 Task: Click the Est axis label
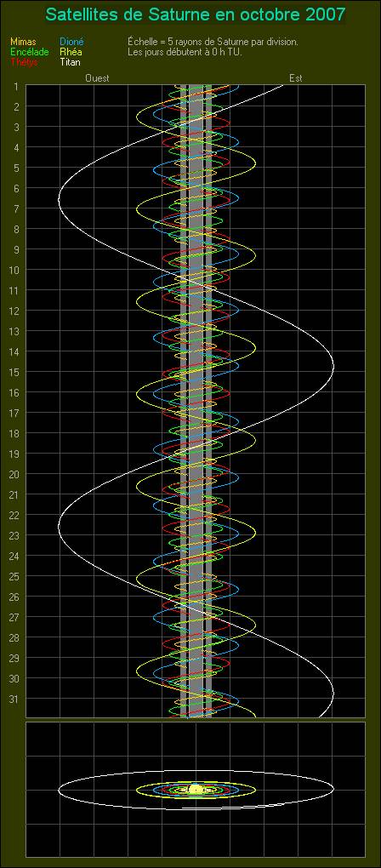click(296, 78)
